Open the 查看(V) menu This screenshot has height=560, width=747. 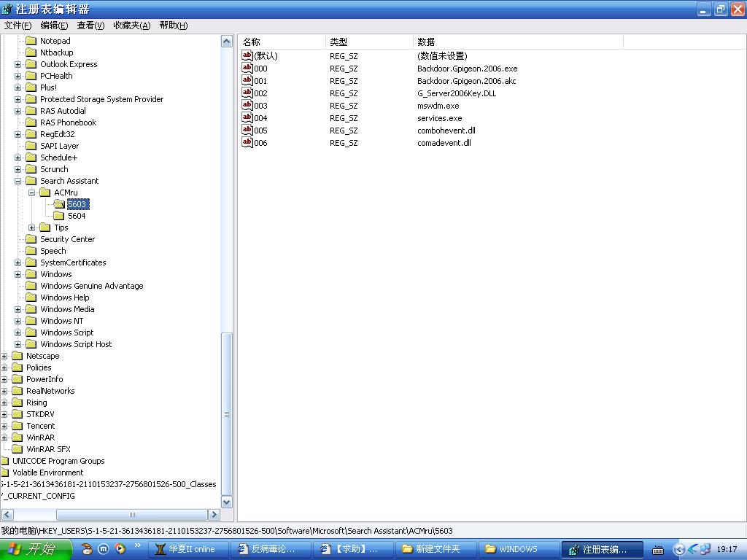[90, 26]
